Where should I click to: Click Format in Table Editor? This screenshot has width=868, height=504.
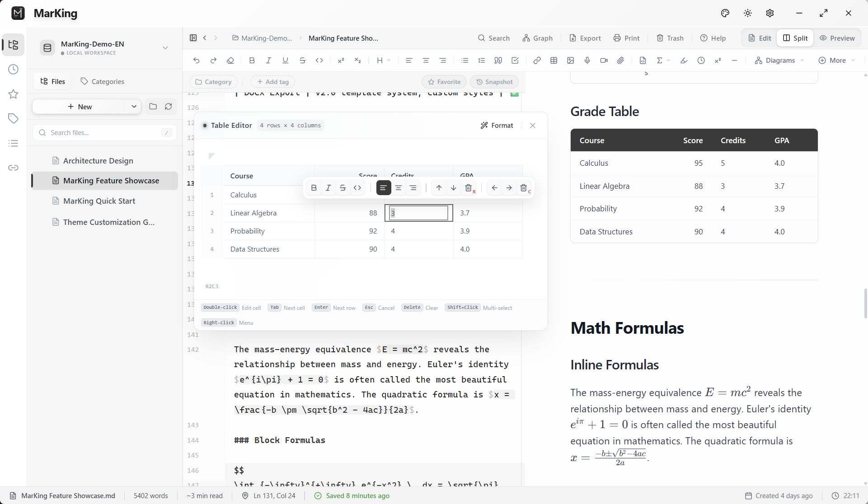tap(497, 126)
